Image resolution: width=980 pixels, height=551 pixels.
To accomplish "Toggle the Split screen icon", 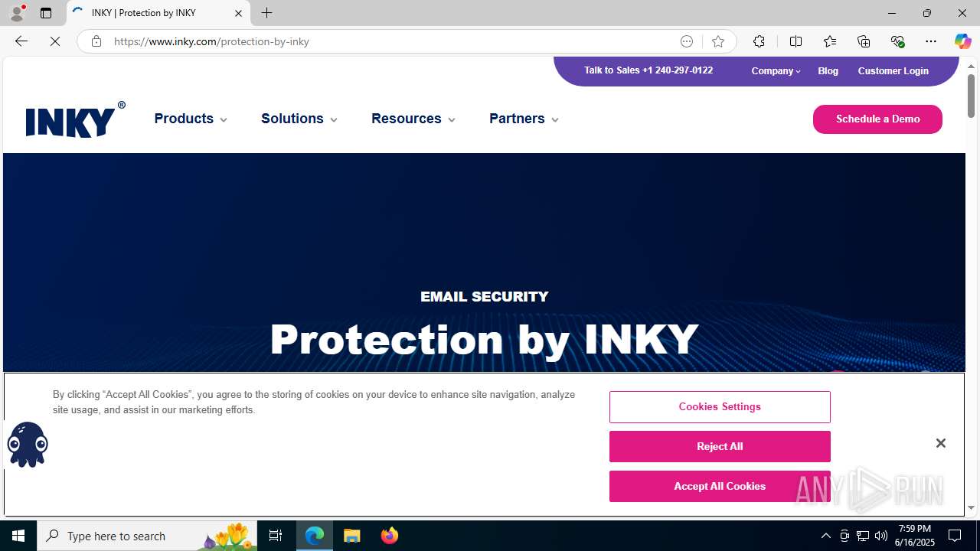I will [795, 41].
